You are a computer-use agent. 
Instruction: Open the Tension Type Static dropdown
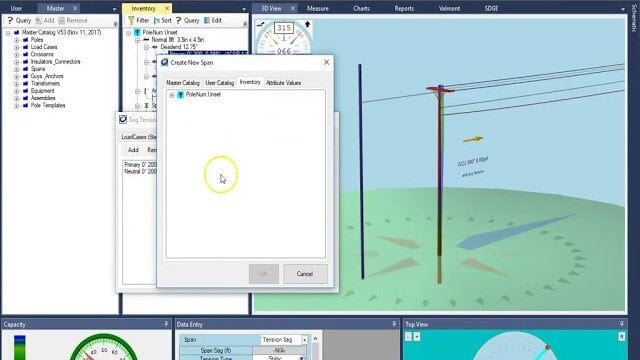(302, 358)
